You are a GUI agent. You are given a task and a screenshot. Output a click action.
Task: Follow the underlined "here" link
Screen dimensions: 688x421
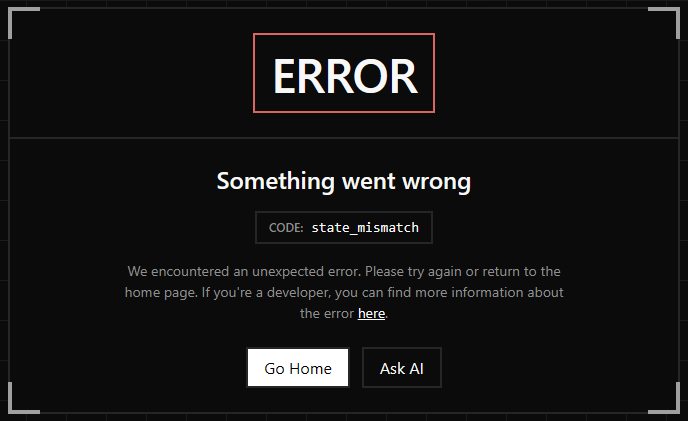pyautogui.click(x=371, y=313)
